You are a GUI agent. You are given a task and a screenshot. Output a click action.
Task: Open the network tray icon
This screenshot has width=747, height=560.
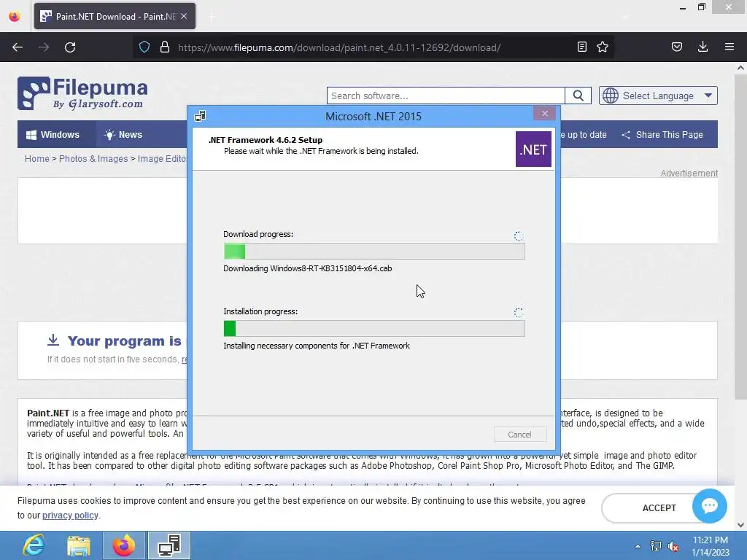pyautogui.click(x=656, y=546)
